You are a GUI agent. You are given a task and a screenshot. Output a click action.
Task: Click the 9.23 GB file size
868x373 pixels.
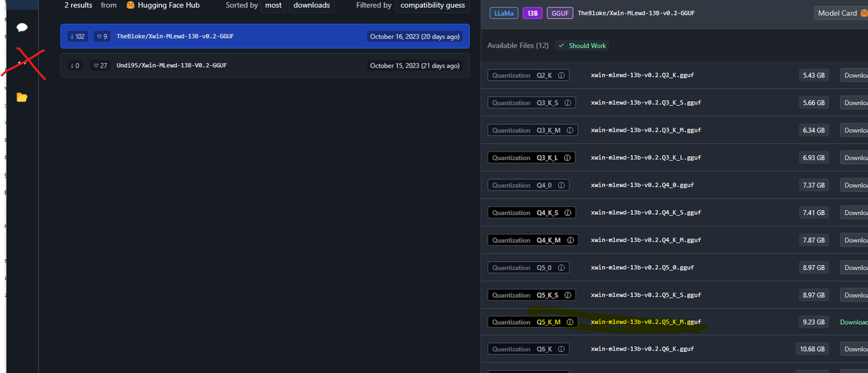tap(814, 322)
